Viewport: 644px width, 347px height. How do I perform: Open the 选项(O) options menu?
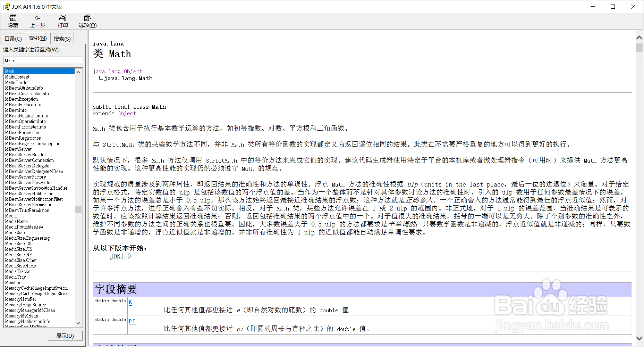click(87, 21)
